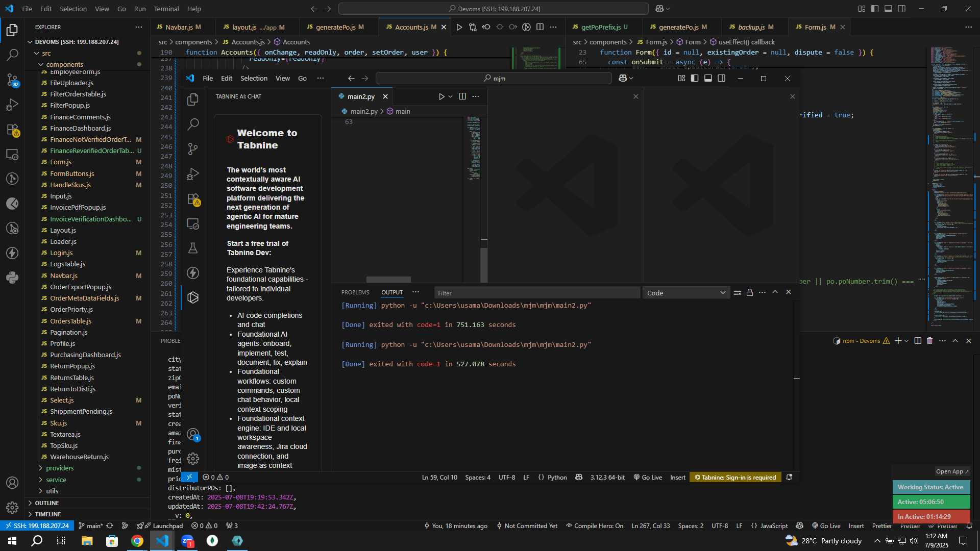980x551 pixels.
Task: Switch to PROBLEMS tab in front window panel
Action: pyautogui.click(x=355, y=292)
